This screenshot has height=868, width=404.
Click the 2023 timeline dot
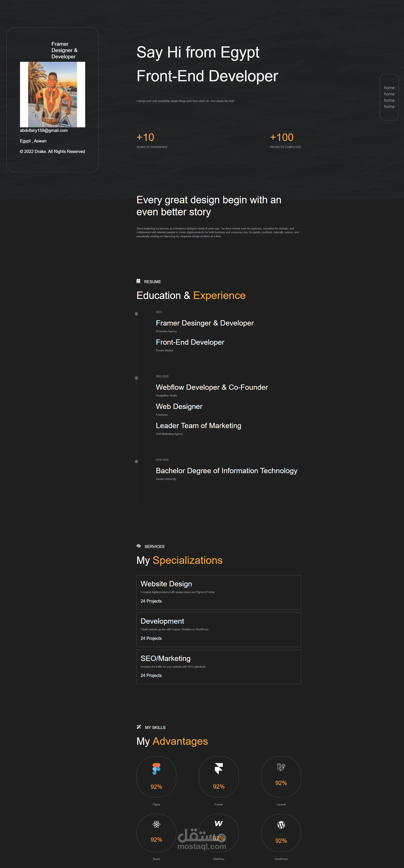(x=136, y=314)
